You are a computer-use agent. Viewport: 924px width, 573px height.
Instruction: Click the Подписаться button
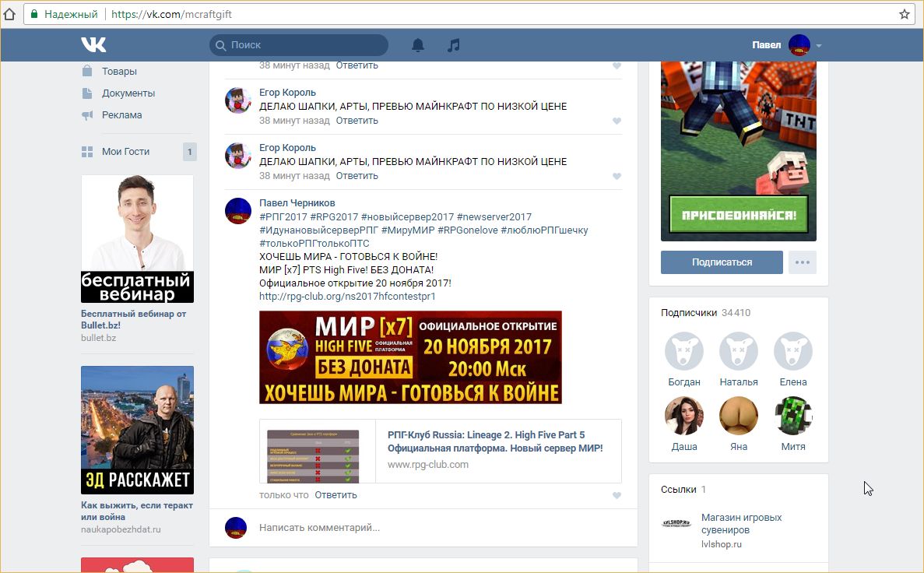[x=722, y=262]
